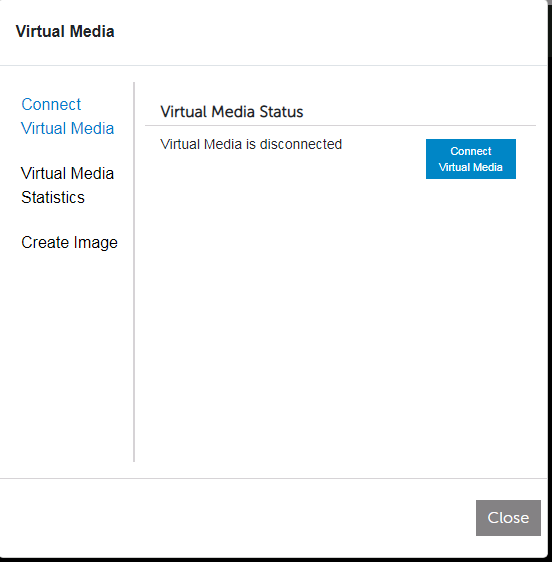
Task: Open the Connect Virtual Media sidebar tab
Action: pyautogui.click(x=67, y=116)
